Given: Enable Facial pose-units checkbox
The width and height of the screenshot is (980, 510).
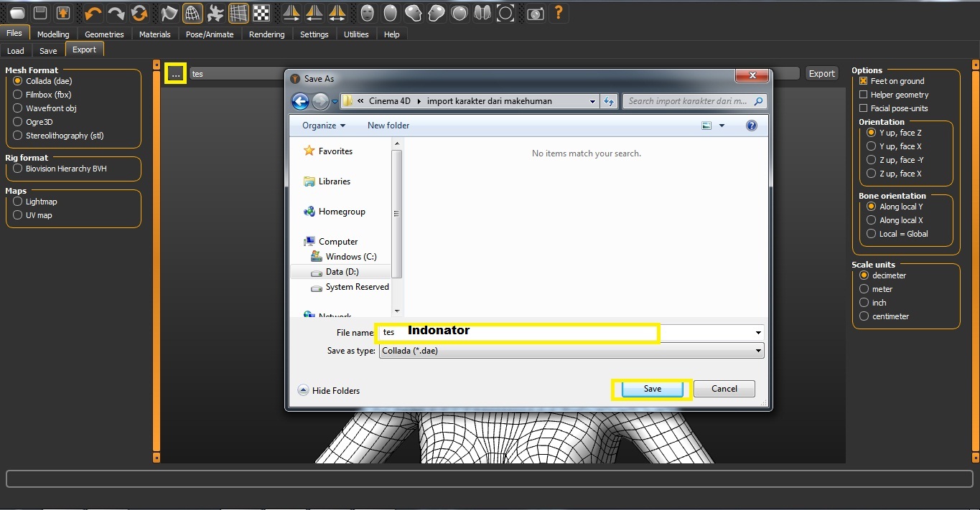Looking at the screenshot, I should pos(864,108).
